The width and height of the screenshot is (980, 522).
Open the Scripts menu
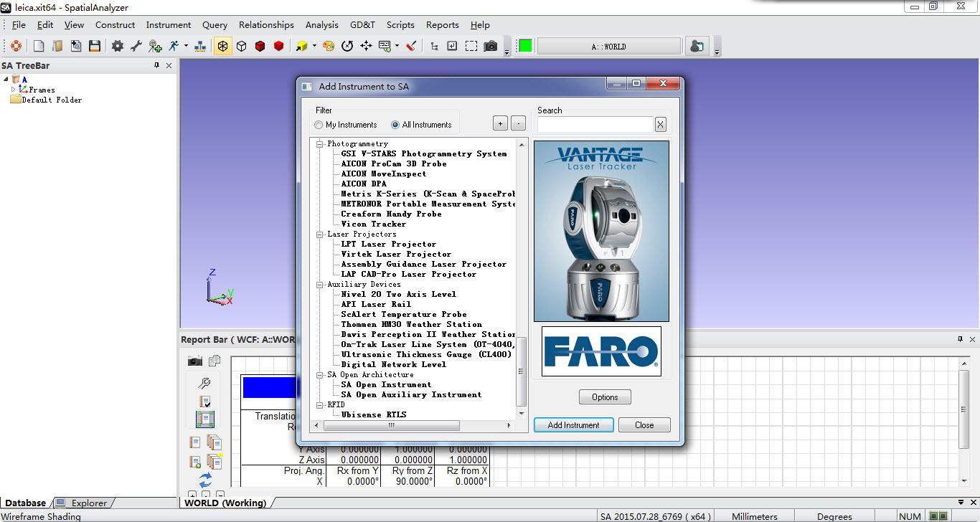(x=400, y=24)
